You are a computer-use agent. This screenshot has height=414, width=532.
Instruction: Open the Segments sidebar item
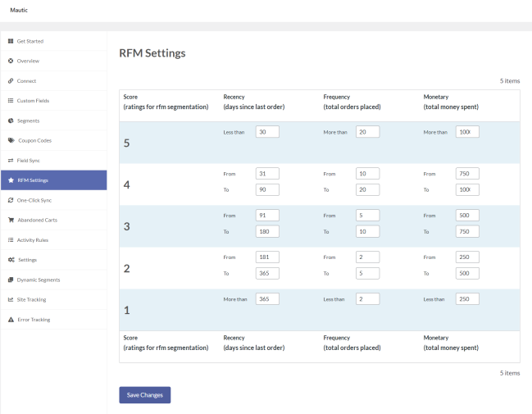pyautogui.click(x=28, y=121)
